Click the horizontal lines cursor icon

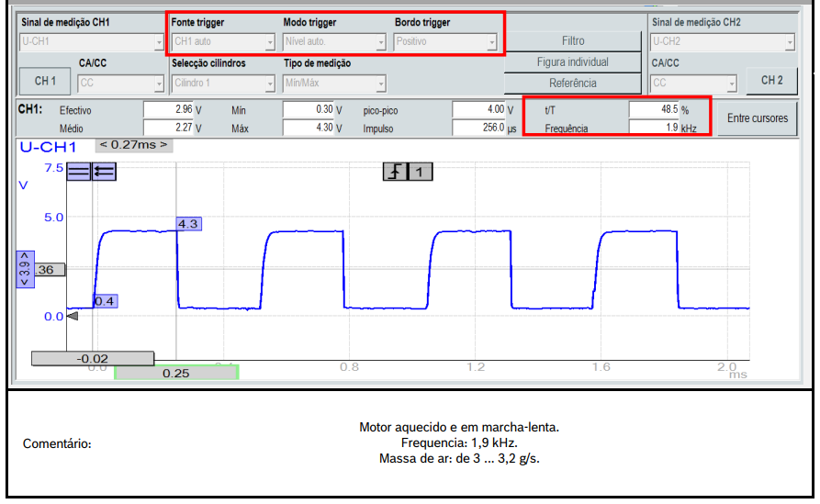coord(79,171)
